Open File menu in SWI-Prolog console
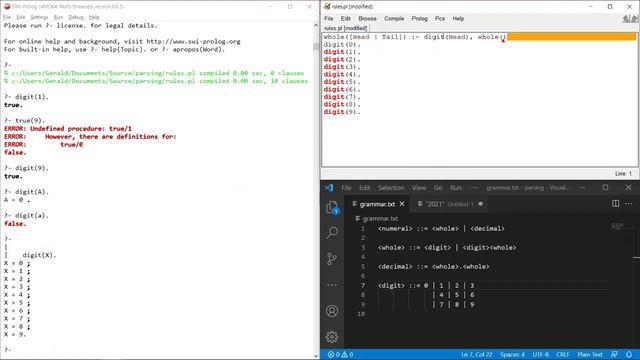 (x=7, y=17)
